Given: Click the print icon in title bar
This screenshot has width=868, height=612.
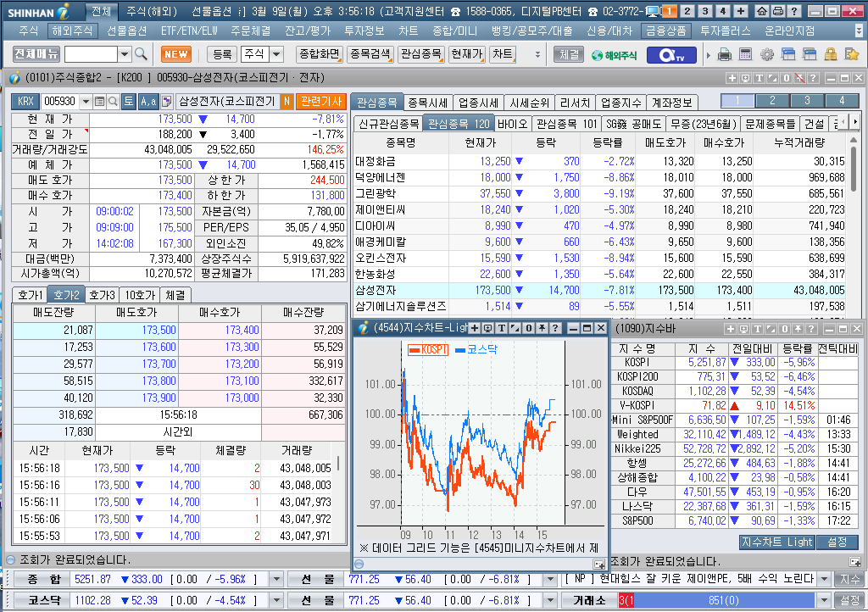Looking at the screenshot, I should point(778,10).
